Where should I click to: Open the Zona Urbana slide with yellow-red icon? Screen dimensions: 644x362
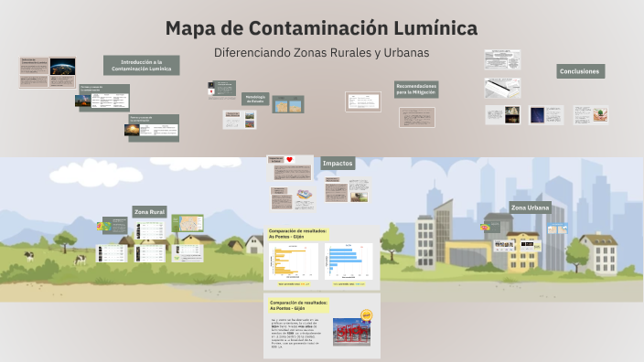click(x=490, y=227)
